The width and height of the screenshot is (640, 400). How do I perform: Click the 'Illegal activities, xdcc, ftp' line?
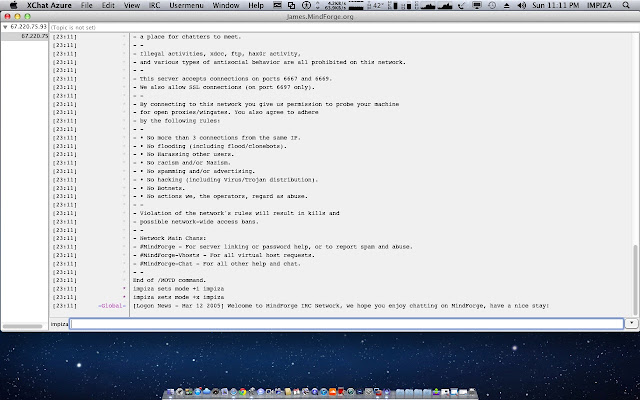[217, 53]
